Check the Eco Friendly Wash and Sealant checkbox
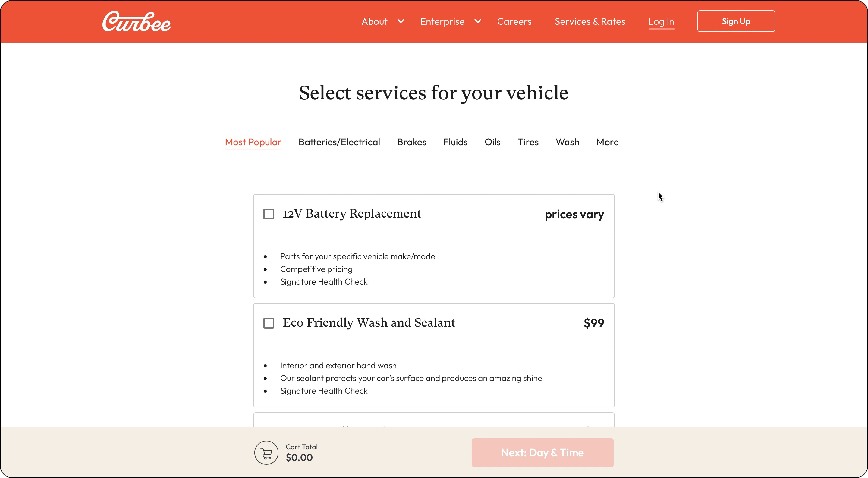868x478 pixels. click(x=269, y=323)
